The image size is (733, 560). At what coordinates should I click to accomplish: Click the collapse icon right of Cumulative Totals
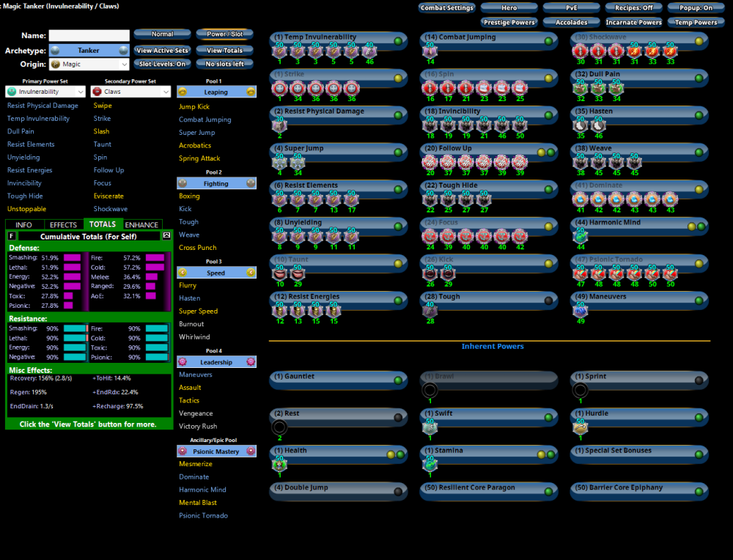pyautogui.click(x=166, y=236)
